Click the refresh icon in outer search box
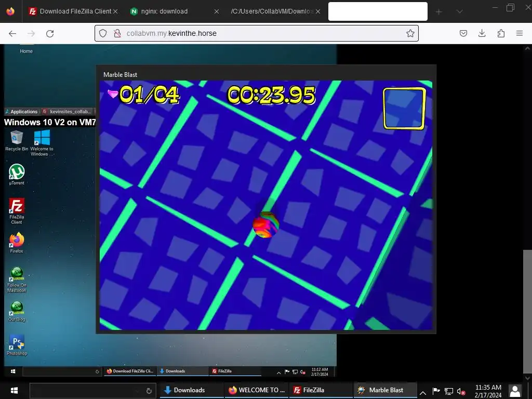This screenshot has width=532, height=399. click(x=149, y=391)
